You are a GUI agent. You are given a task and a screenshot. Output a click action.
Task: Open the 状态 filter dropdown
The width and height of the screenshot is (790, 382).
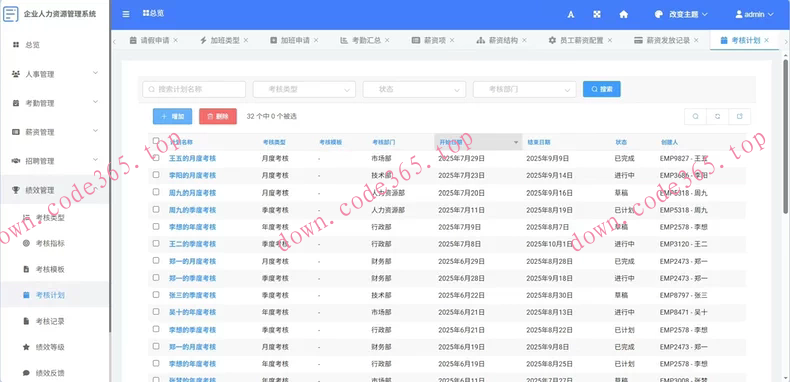(414, 89)
